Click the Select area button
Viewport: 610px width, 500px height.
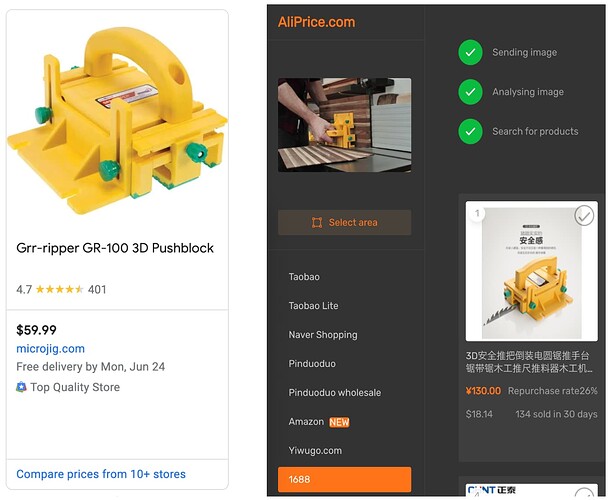coord(344,223)
